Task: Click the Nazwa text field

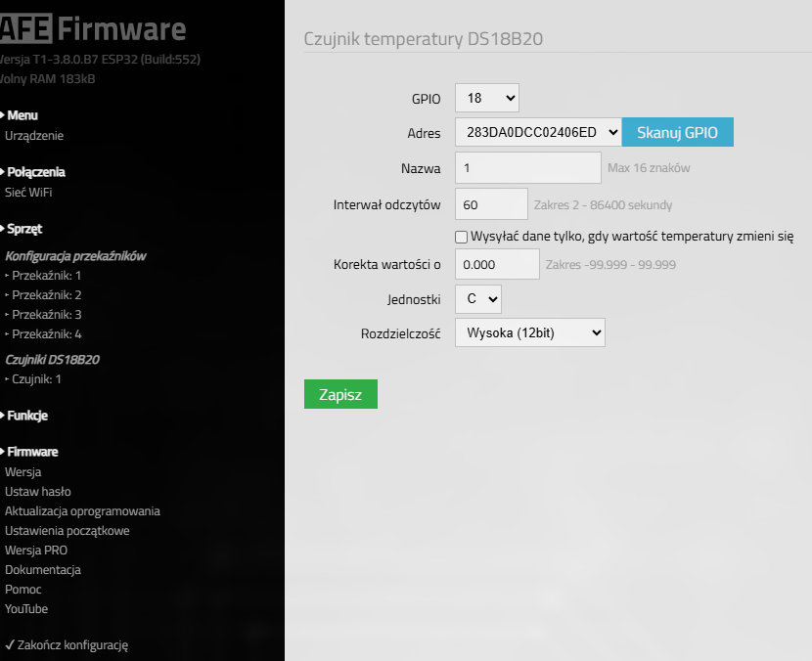Action: click(527, 167)
